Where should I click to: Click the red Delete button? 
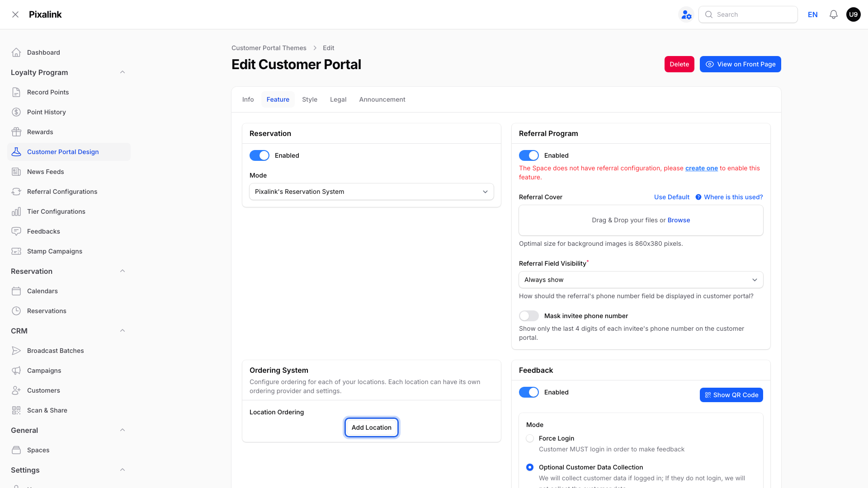[x=679, y=64]
